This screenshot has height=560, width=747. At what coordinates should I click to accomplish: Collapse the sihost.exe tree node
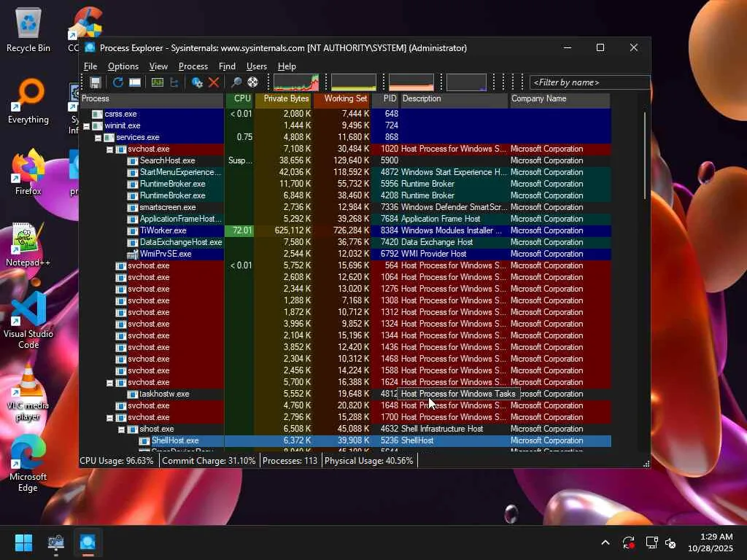(122, 429)
